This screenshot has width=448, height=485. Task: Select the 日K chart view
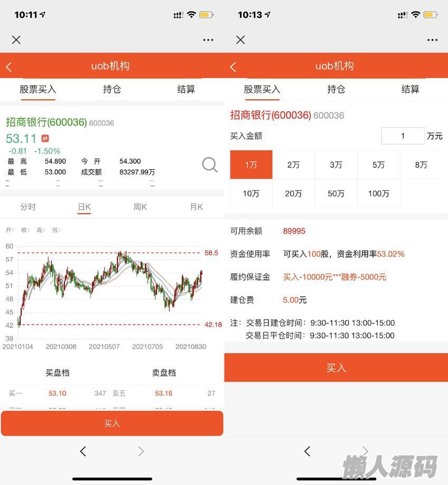point(84,207)
